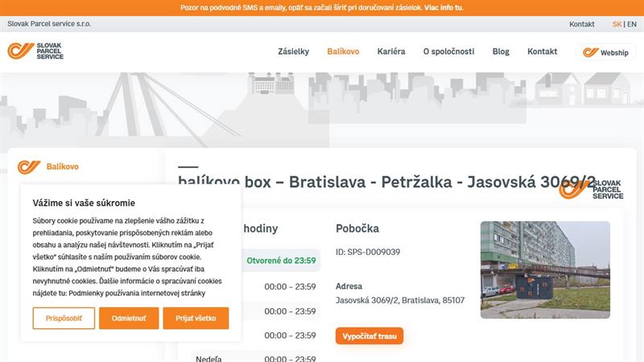Select the address Jasovská 3069/2, Bratislava, 85107
The image size is (644, 362).
[400, 300]
